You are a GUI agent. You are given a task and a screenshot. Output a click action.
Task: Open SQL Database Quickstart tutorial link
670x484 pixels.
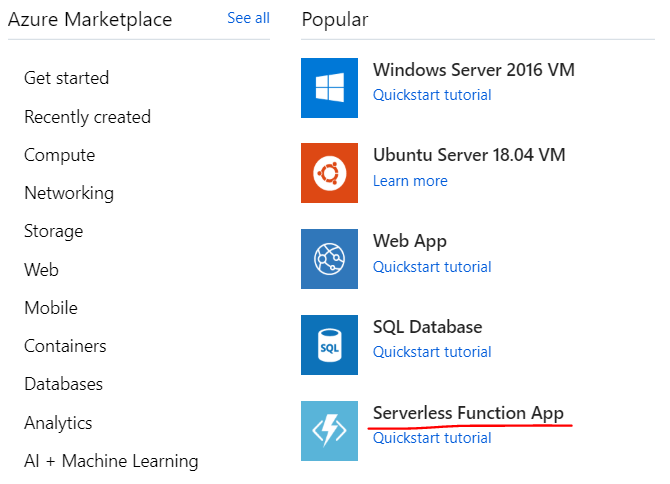point(432,352)
